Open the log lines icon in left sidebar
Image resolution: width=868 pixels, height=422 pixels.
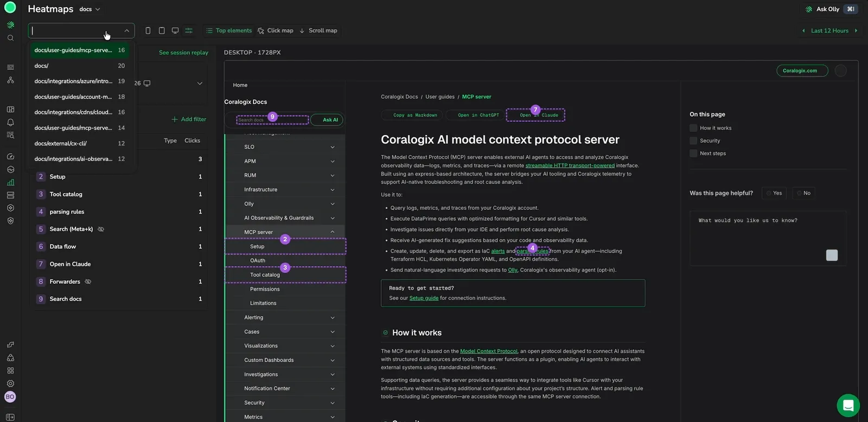click(x=10, y=67)
